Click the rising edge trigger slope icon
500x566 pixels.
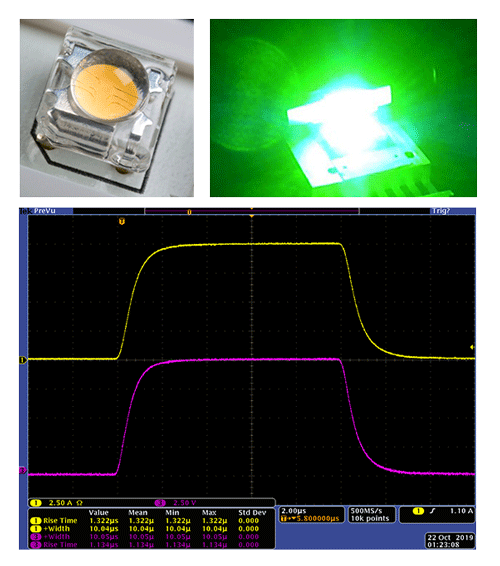[x=432, y=511]
